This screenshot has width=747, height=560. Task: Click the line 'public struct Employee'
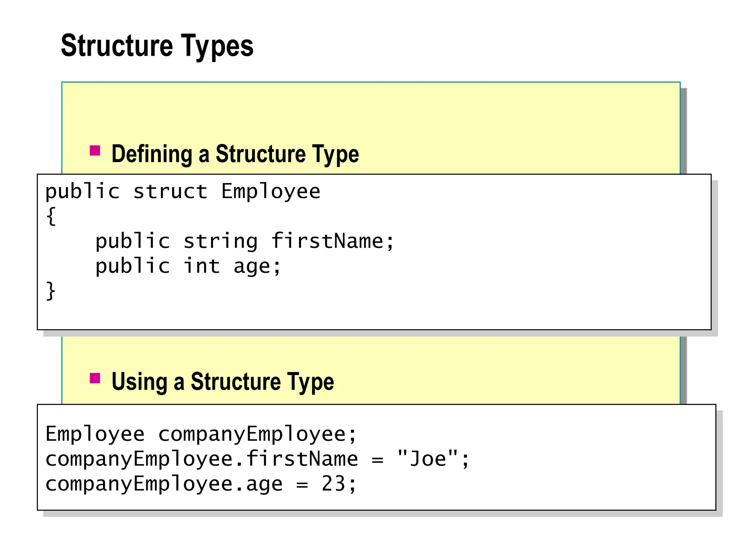click(x=183, y=192)
